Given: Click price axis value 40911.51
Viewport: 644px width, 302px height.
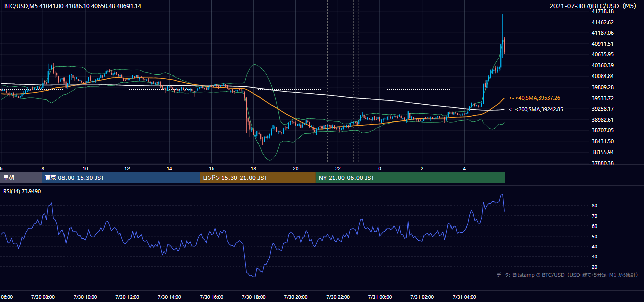Looking at the screenshot, I should (x=602, y=44).
